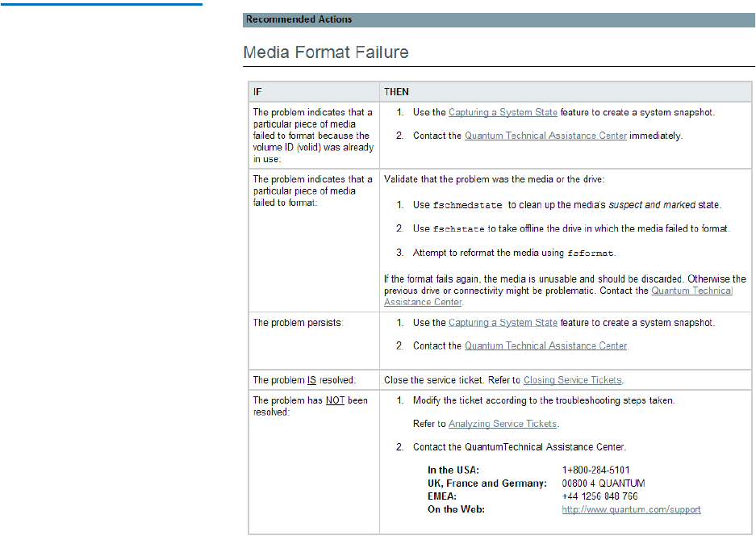Click the USA phone number 1+800-284-5101
Viewport: 756px width, 540px height.
pos(595,470)
